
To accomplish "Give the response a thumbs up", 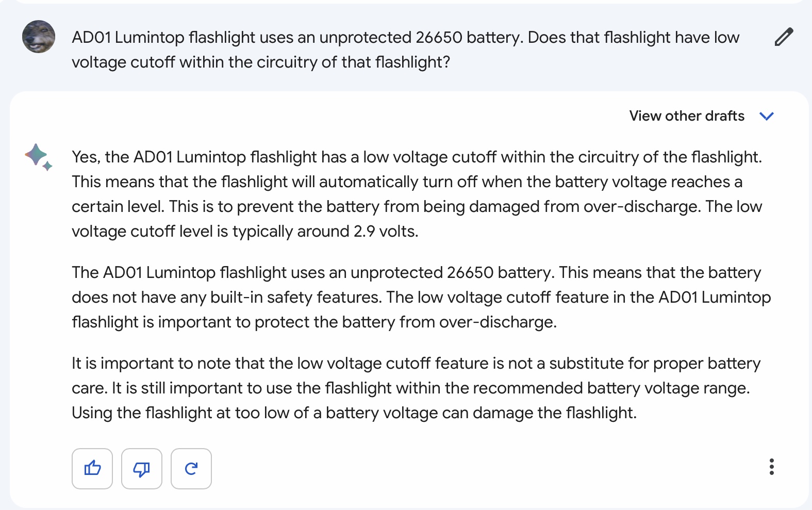I will pyautogui.click(x=92, y=468).
